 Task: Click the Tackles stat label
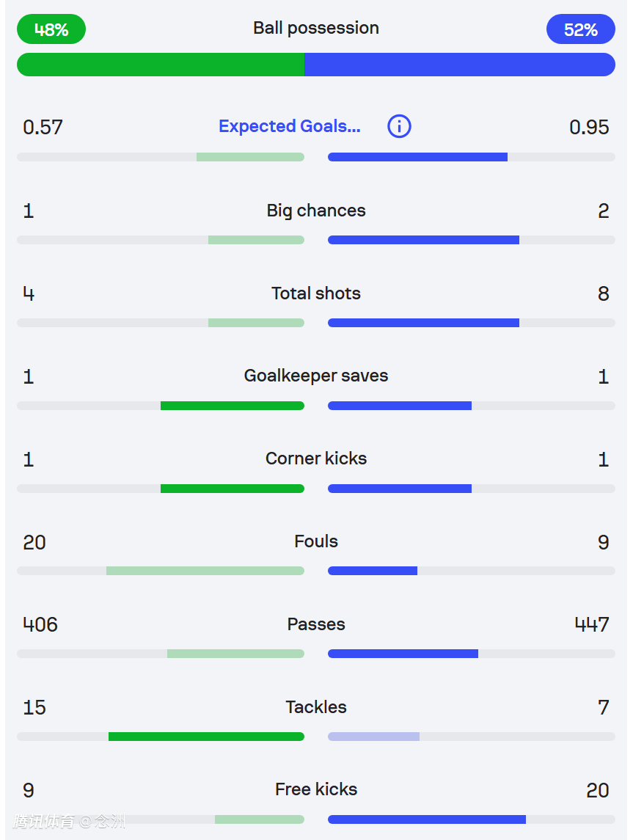[x=316, y=707]
